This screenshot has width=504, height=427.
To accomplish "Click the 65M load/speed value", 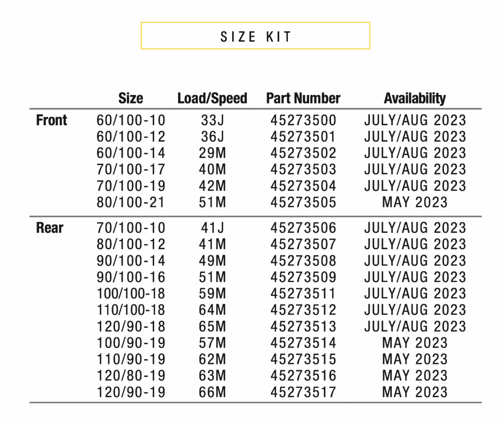I will (213, 327).
